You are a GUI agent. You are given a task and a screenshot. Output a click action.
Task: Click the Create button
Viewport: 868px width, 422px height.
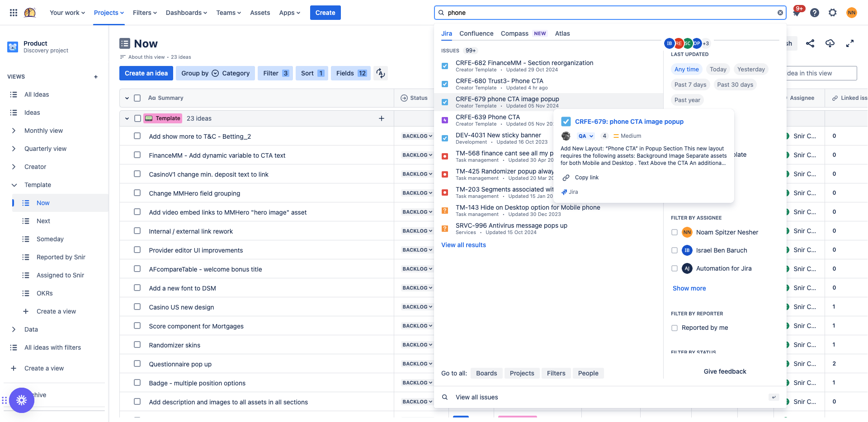click(325, 13)
